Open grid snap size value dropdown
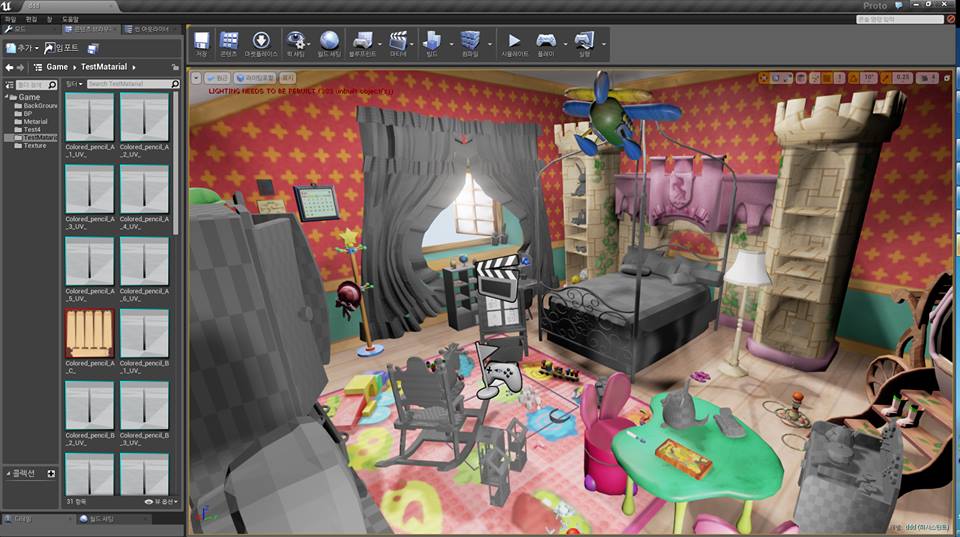960x537 pixels. (x=840, y=78)
